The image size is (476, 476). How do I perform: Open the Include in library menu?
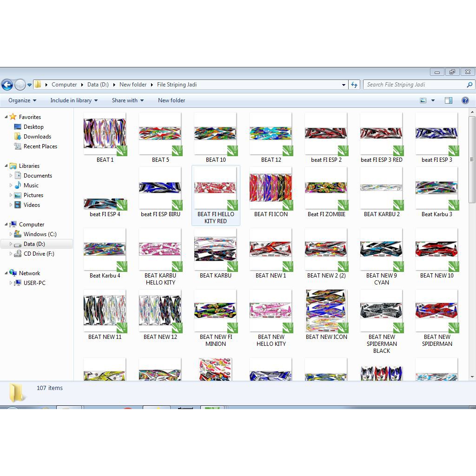click(x=73, y=100)
